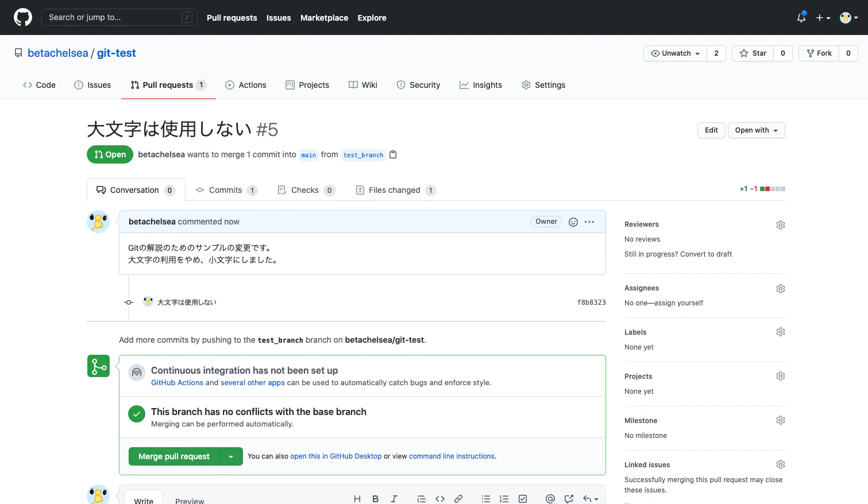Open the repository Insights tab
Viewport: 868px width, 504px height.
481,85
